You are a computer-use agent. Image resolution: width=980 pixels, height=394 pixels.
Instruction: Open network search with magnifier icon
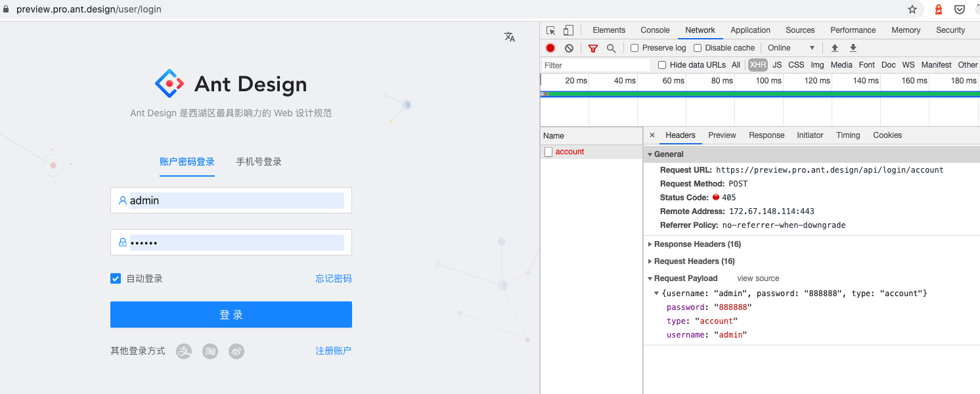coord(611,48)
